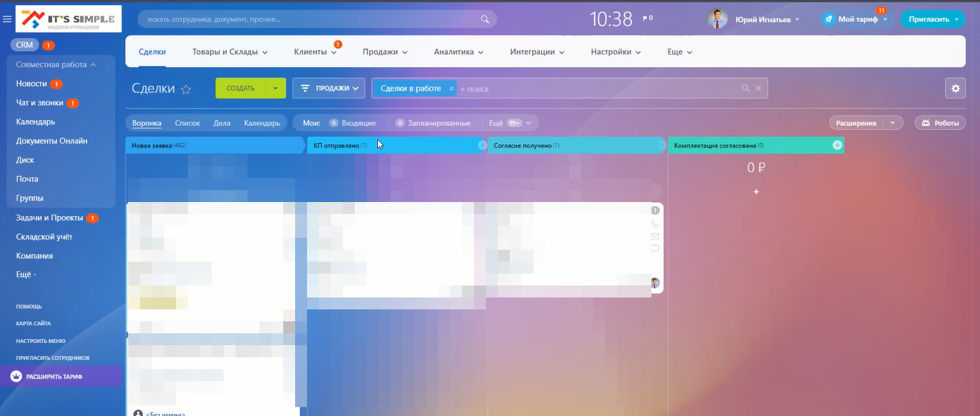Expand the Еще top menu

click(689, 52)
